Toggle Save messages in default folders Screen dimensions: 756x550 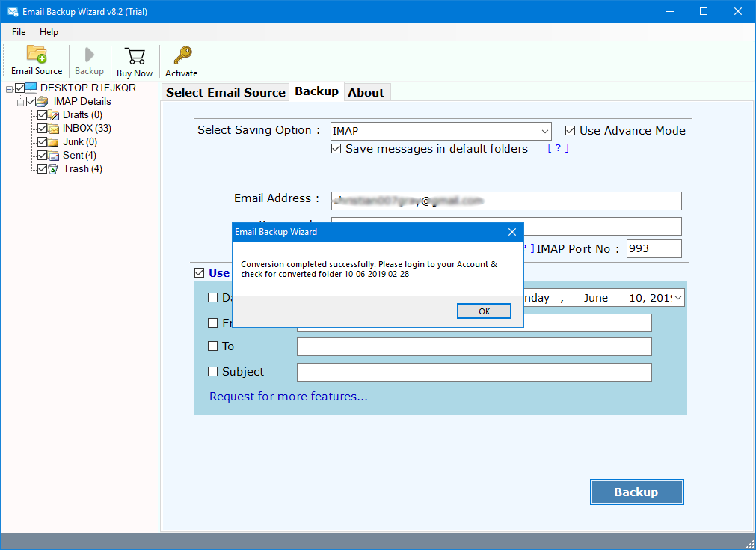[336, 149]
